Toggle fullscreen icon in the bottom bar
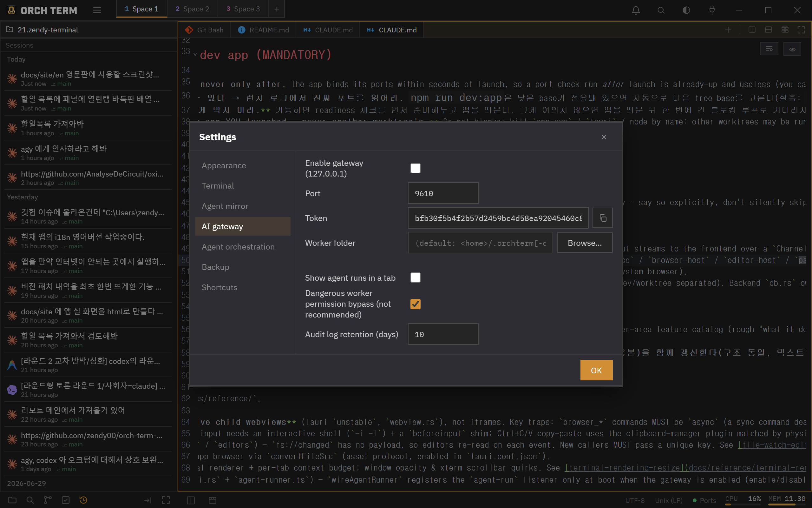 point(166,500)
